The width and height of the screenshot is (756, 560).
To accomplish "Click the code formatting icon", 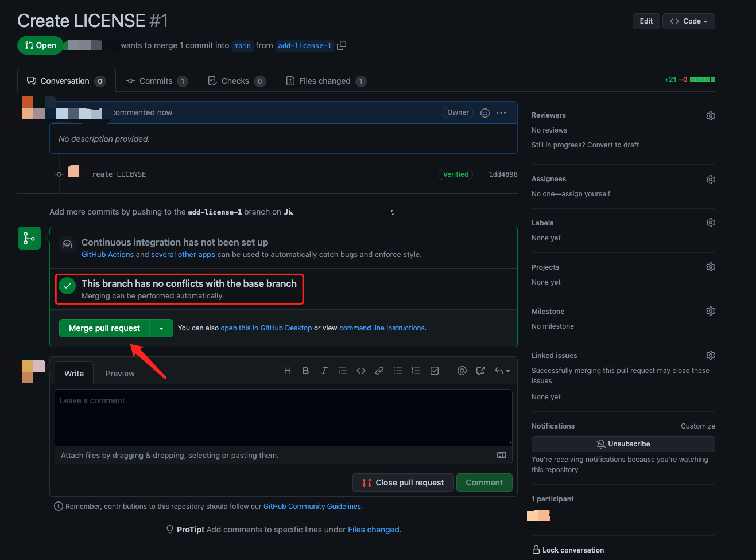I will click(361, 371).
